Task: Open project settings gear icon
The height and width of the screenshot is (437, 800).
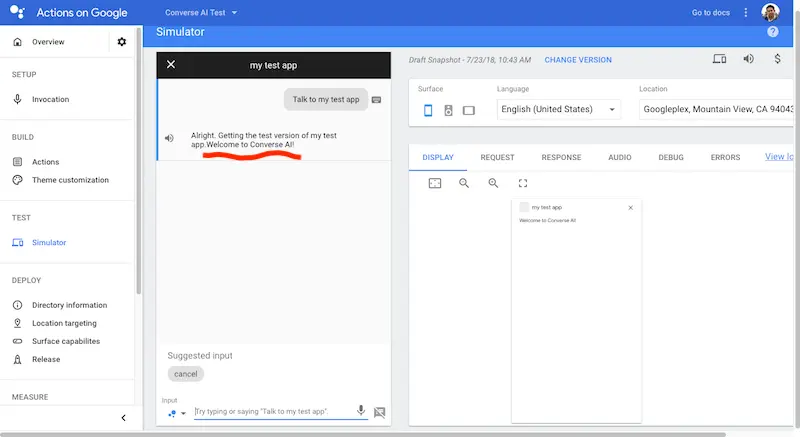Action: [x=121, y=42]
